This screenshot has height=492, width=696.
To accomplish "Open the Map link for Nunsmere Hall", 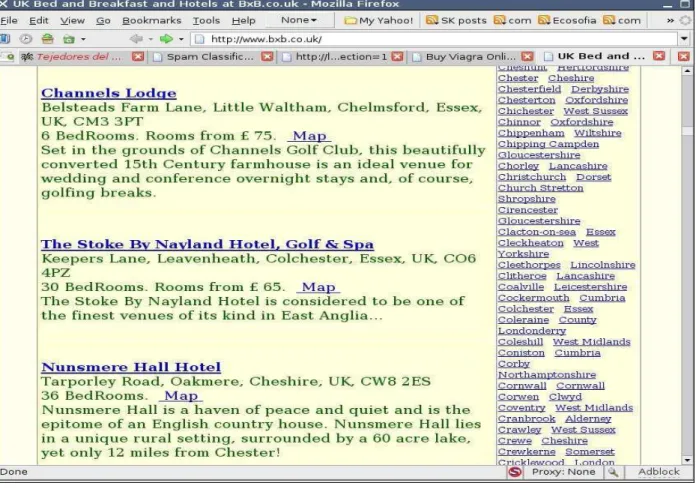I will [x=181, y=395].
